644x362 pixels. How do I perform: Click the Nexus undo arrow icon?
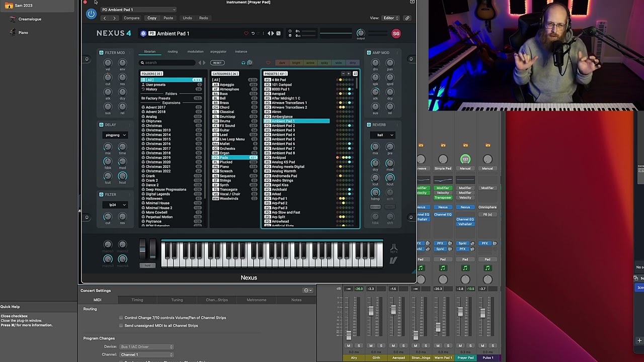coord(253,34)
